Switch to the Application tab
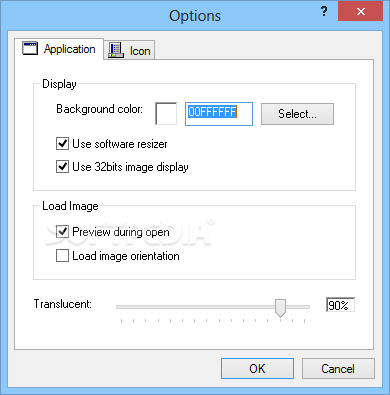The width and height of the screenshot is (390, 395). (x=59, y=49)
